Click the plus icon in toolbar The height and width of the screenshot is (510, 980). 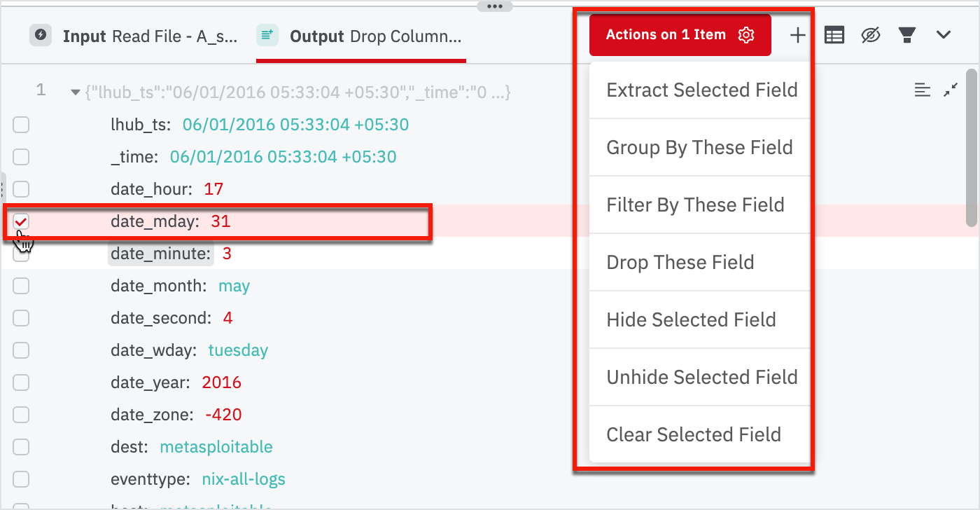(797, 35)
